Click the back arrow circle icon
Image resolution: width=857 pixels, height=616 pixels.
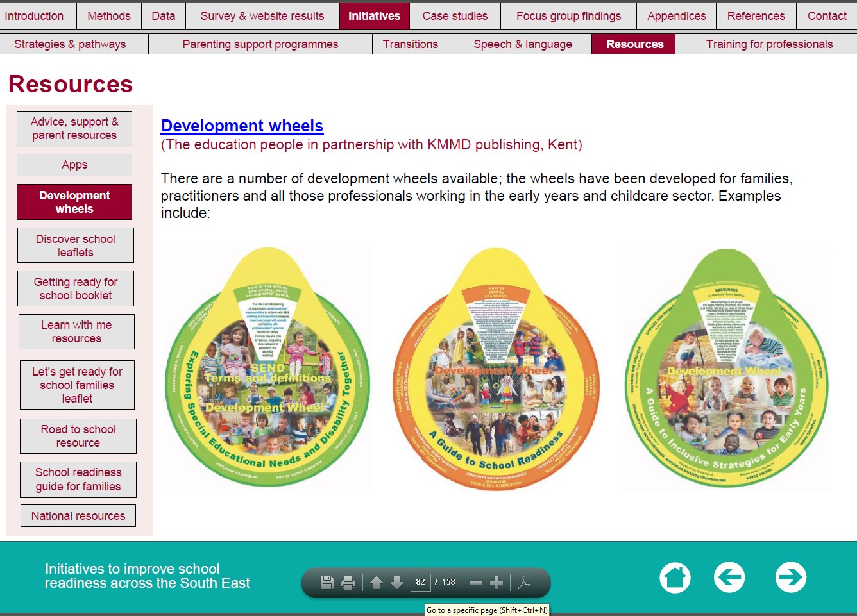pyautogui.click(x=729, y=578)
